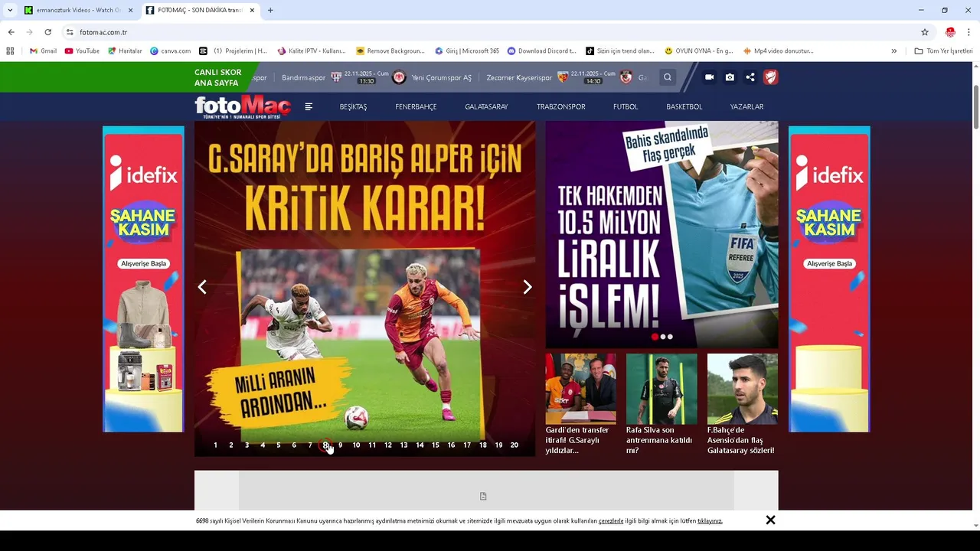Image resolution: width=980 pixels, height=551 pixels.
Task: View site information icon in address bar
Action: (70, 32)
